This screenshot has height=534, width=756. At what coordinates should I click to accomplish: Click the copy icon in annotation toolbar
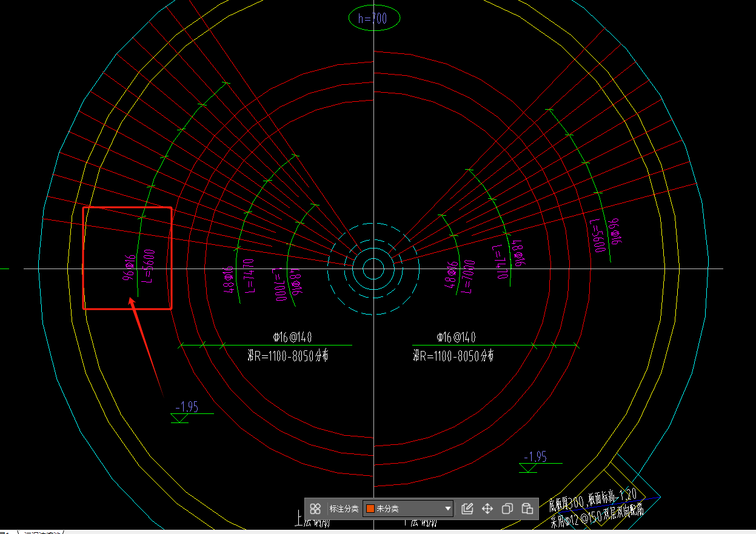pos(507,509)
